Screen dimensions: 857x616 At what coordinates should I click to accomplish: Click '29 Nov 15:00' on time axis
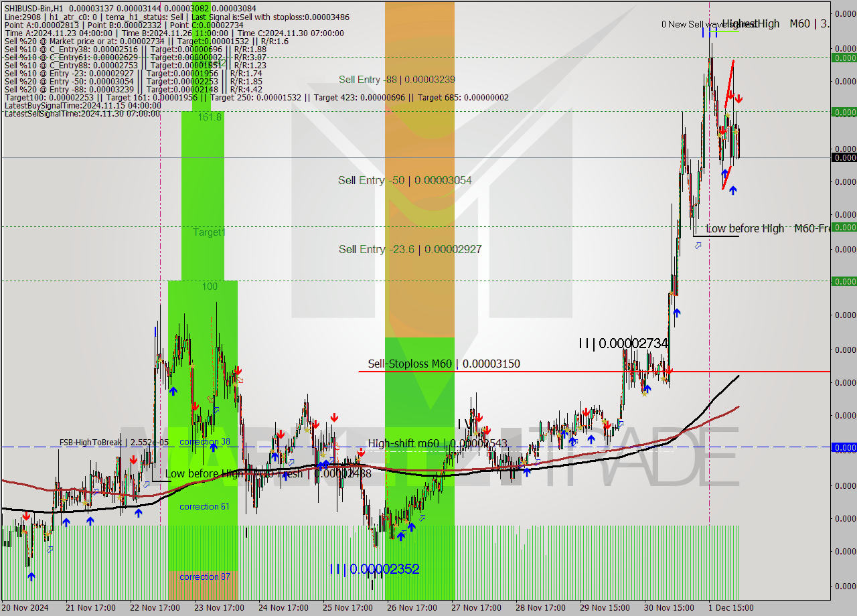tap(605, 608)
